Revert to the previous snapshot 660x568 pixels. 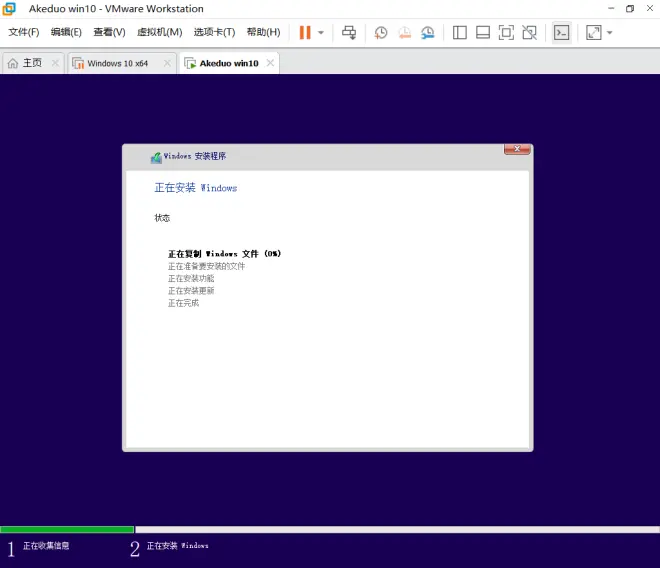click(404, 32)
